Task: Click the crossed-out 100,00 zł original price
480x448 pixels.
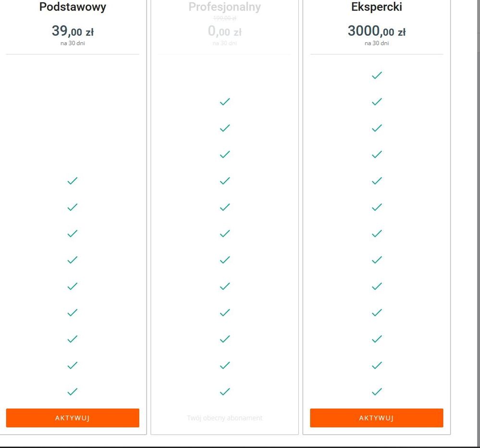Action: pos(225,18)
